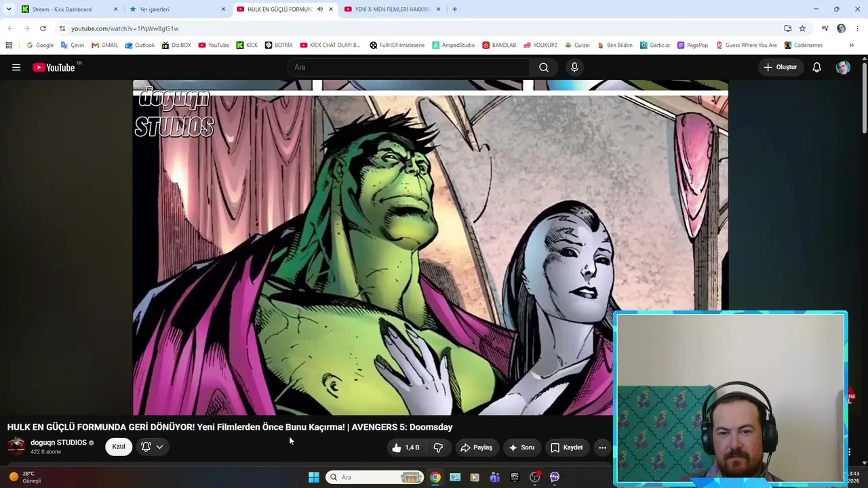Open the DiziBOX bookmark
The width and height of the screenshot is (868, 488).
(x=176, y=45)
